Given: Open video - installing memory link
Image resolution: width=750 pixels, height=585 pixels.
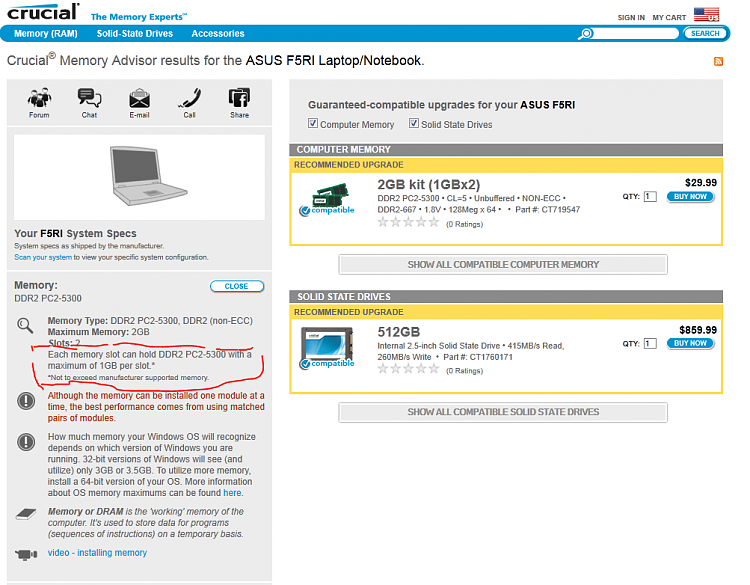Looking at the screenshot, I should coord(97,553).
